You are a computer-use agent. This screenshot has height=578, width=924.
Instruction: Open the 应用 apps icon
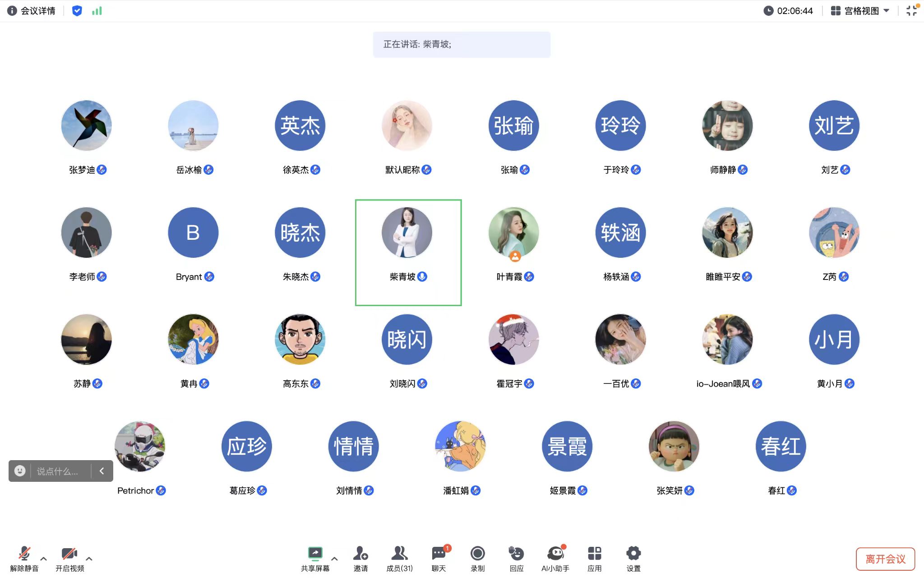594,559
